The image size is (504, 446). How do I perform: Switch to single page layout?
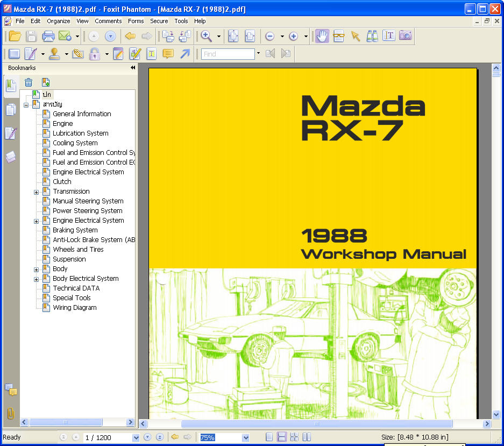pos(269,437)
